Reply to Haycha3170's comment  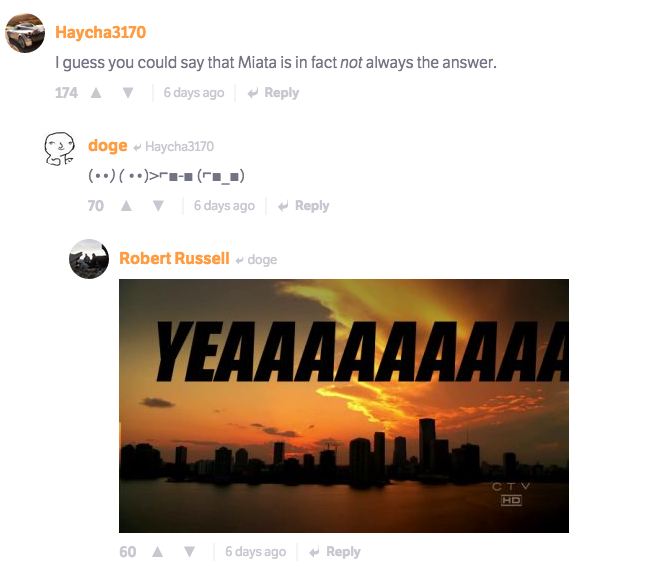tap(274, 93)
